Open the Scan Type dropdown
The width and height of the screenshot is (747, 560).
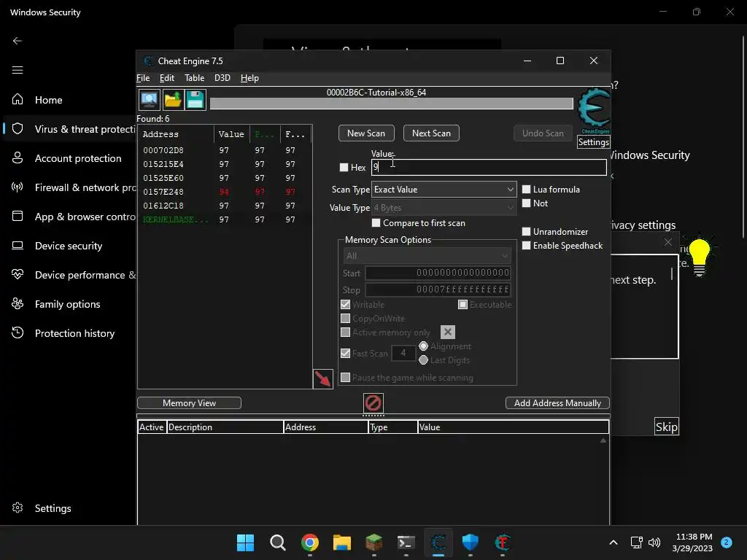pyautogui.click(x=444, y=189)
